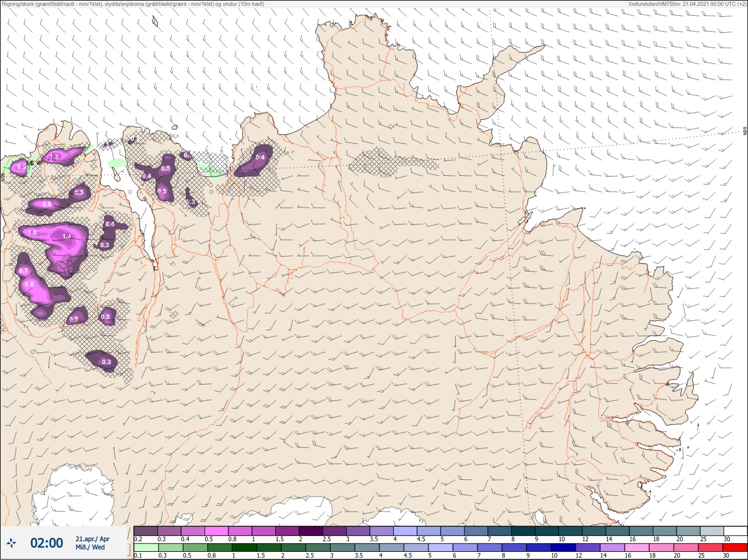
Task: Click the N99 label at the left map edge
Action: point(2,176)
